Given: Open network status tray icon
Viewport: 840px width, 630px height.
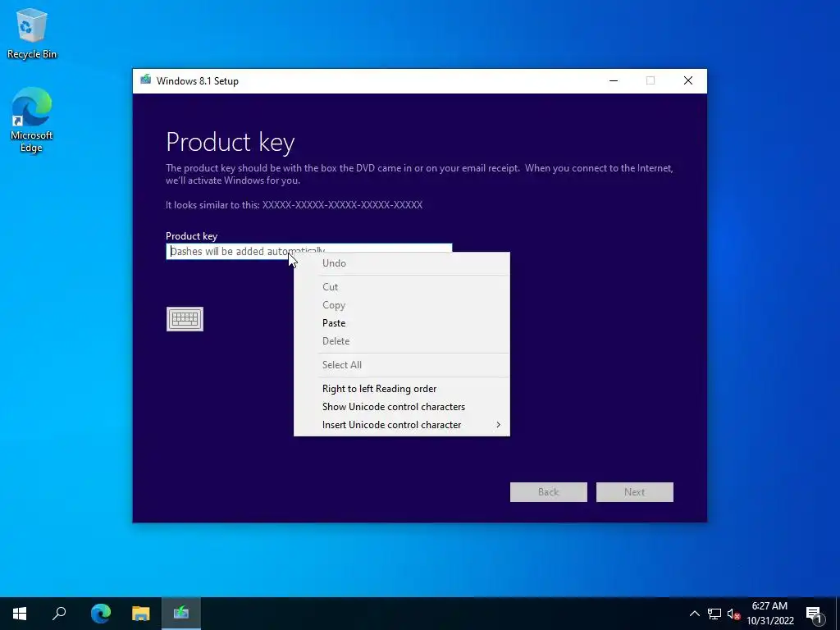Looking at the screenshot, I should coord(714,614).
